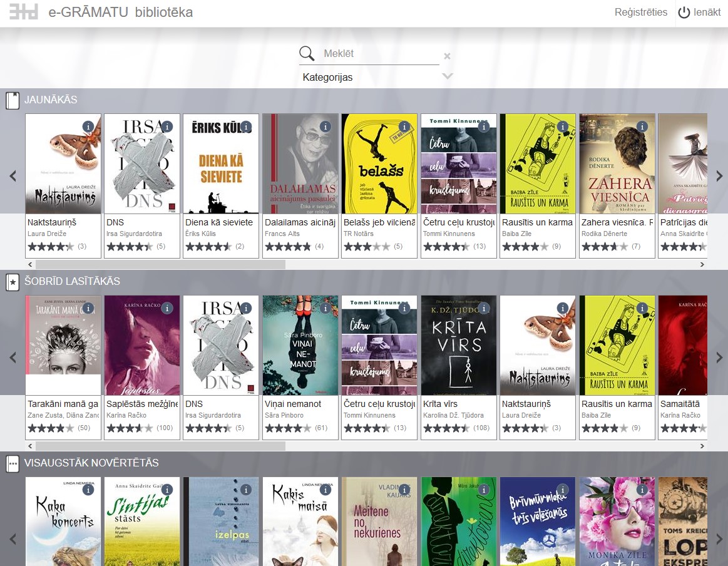Click right arrow of Jaunākās scrollbar
Viewport: 728px width, 566px height.
tap(702, 265)
